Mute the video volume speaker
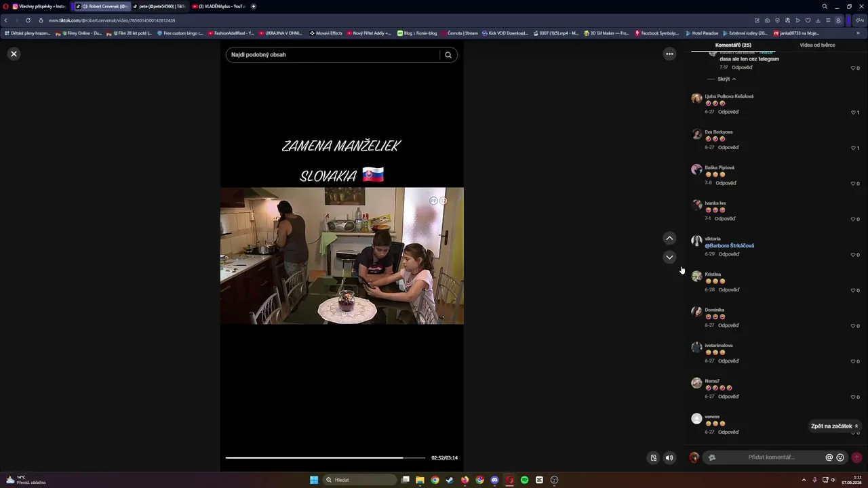This screenshot has height=488, width=868. click(x=669, y=457)
